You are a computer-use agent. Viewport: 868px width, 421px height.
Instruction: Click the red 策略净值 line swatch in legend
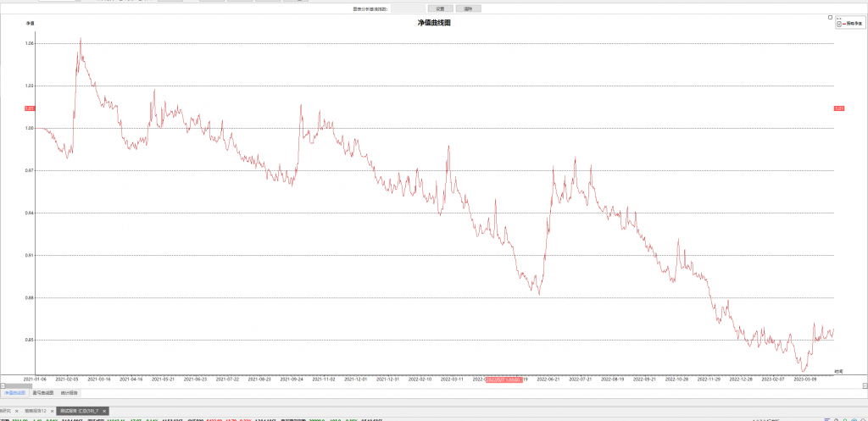844,24
